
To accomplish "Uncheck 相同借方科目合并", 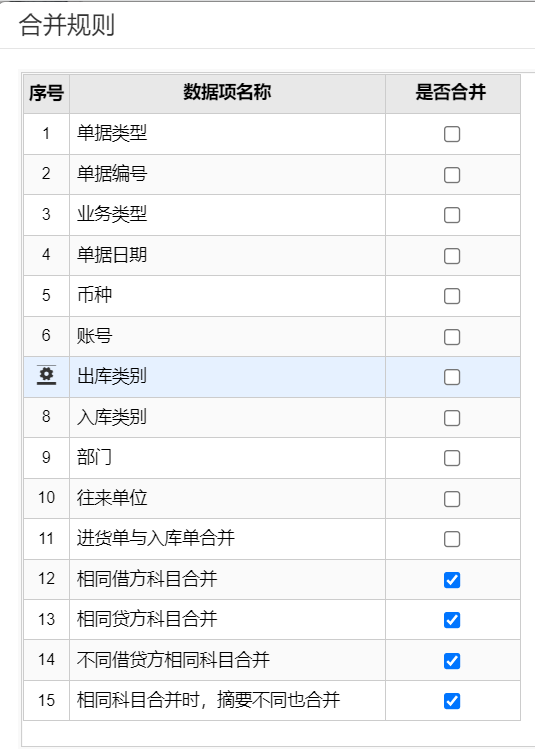I will pyautogui.click(x=452, y=580).
